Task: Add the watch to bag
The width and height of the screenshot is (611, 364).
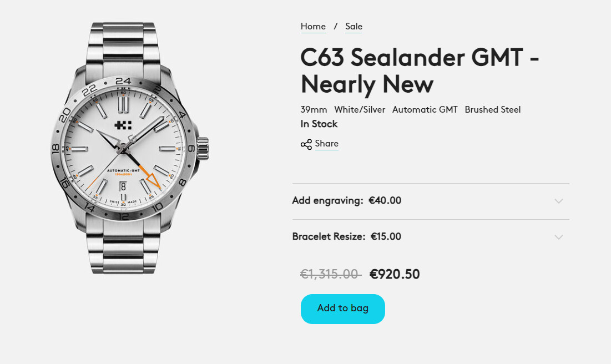Action: click(343, 309)
